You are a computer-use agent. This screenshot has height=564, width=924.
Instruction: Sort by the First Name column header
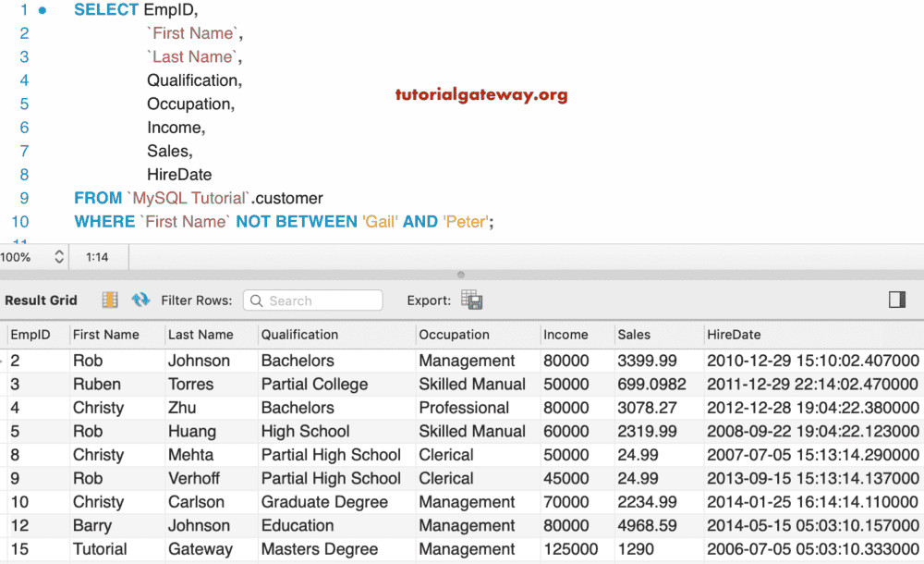click(106, 335)
